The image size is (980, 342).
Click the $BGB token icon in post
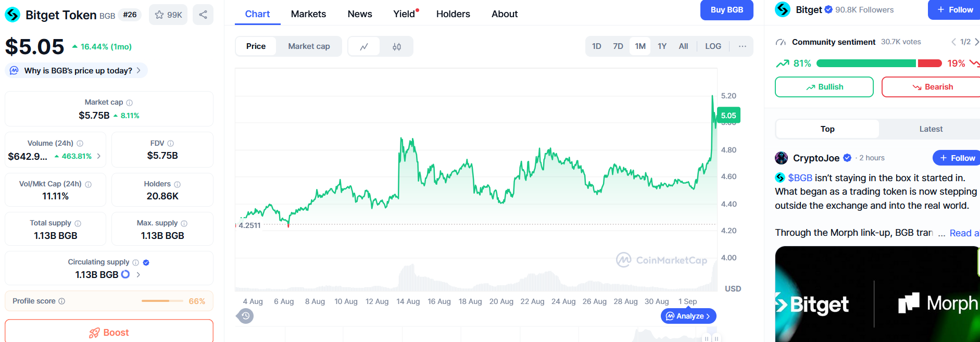tap(780, 178)
